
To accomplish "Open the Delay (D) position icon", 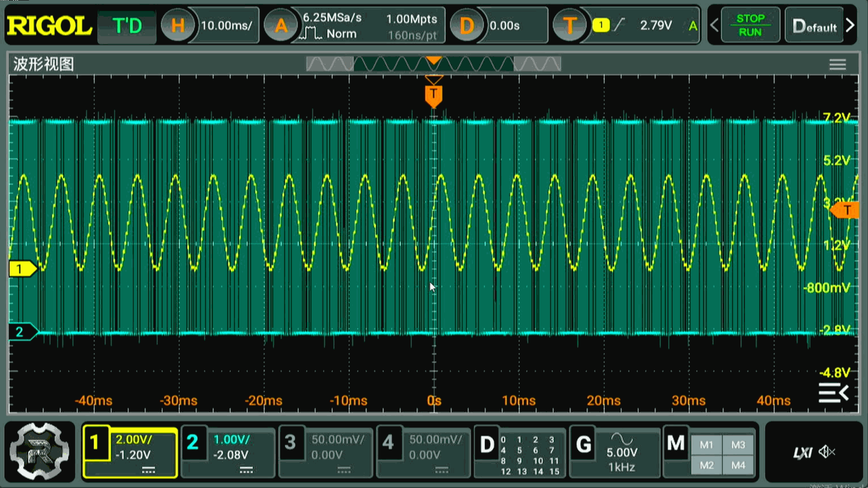I will (467, 26).
